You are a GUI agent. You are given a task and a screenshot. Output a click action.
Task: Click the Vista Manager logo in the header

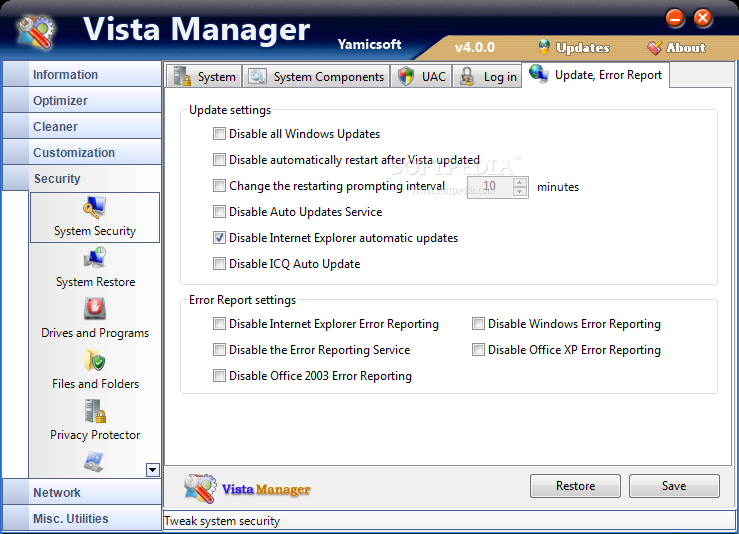36,32
